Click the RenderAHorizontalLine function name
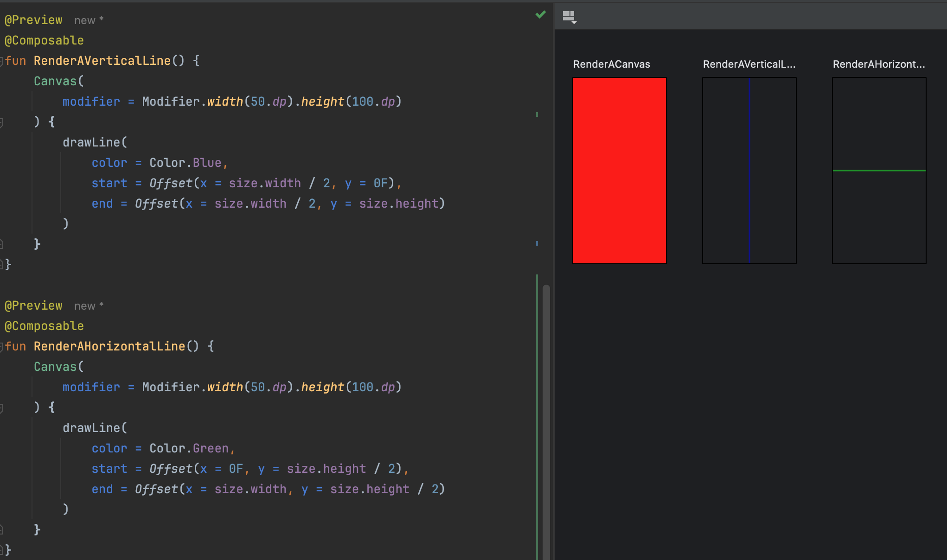Viewport: 947px width, 560px height. point(109,346)
